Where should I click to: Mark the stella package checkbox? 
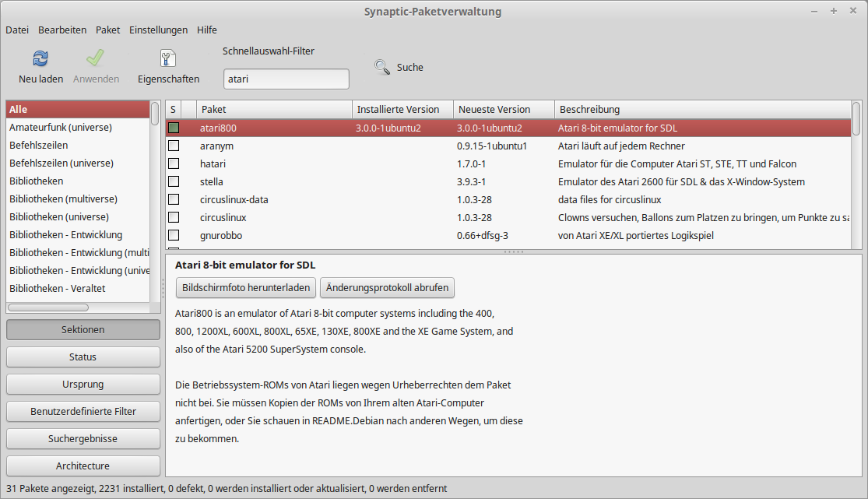[x=174, y=181]
